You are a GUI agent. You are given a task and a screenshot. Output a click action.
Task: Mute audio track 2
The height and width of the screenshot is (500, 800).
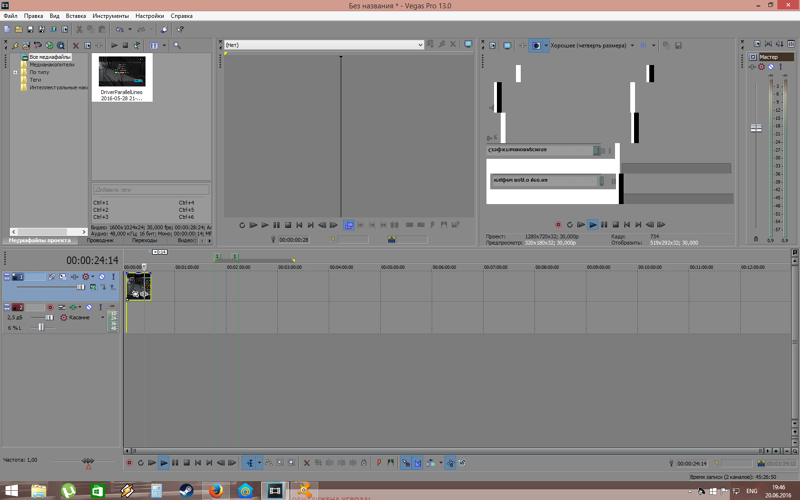(89, 307)
